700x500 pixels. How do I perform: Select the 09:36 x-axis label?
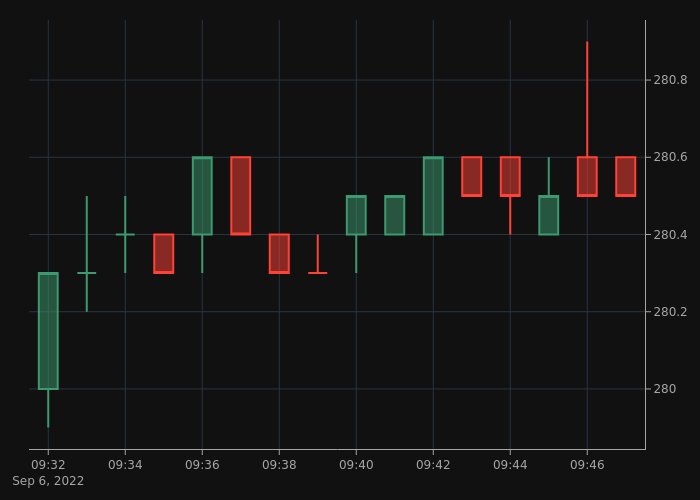(x=202, y=465)
